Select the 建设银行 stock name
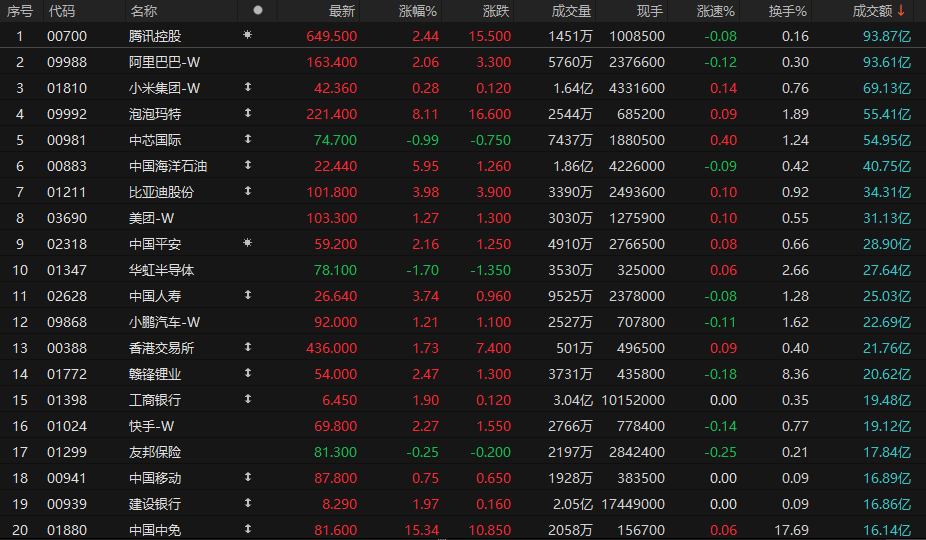Viewport: 926px width, 540px height. pos(155,504)
